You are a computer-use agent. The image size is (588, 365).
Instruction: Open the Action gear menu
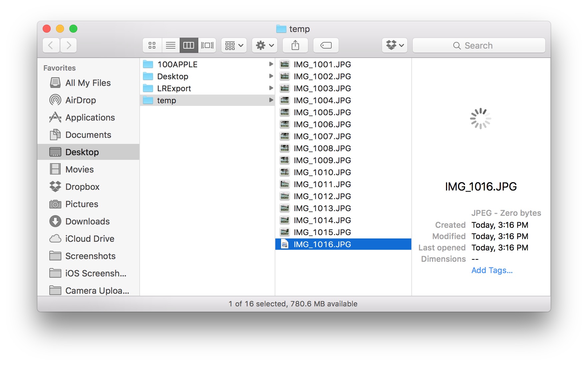[x=265, y=45]
